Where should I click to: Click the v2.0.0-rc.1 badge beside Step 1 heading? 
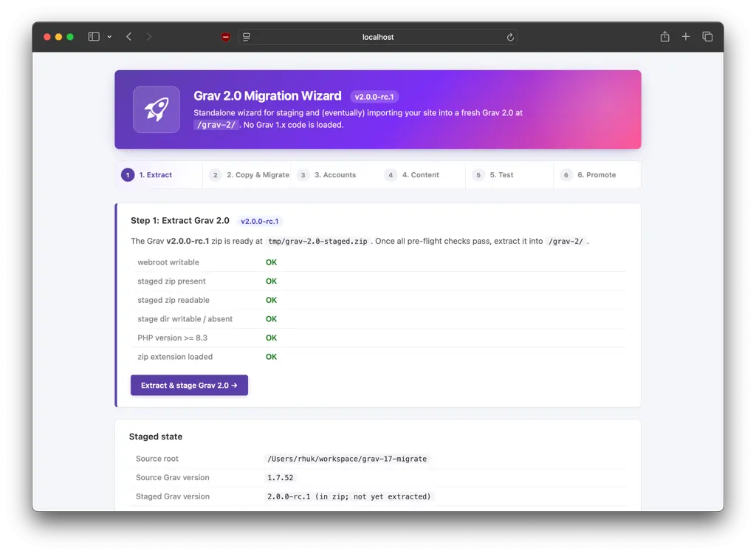pyautogui.click(x=259, y=221)
